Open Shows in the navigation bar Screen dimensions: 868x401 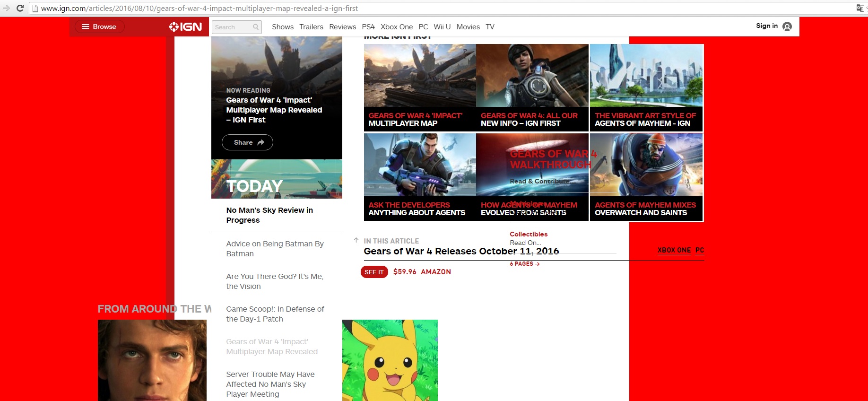click(x=283, y=27)
